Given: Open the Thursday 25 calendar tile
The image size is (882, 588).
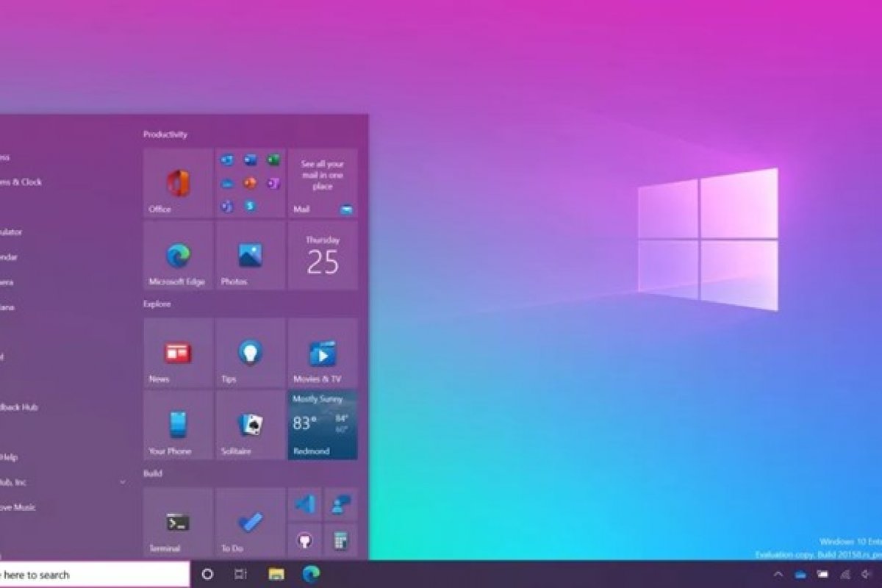Looking at the screenshot, I should 323,256.
